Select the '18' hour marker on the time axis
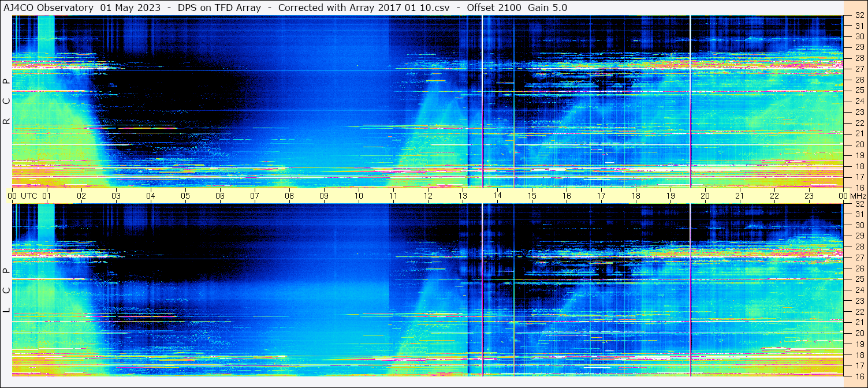868x388 pixels. coord(636,196)
